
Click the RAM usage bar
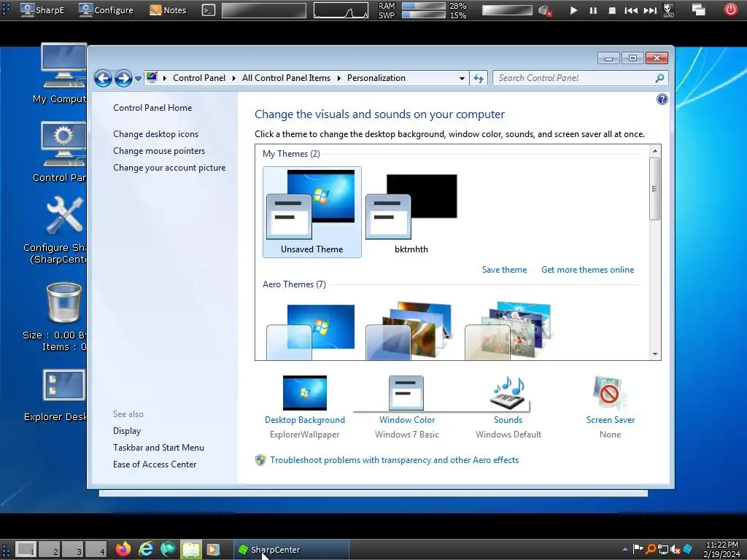tap(424, 6)
